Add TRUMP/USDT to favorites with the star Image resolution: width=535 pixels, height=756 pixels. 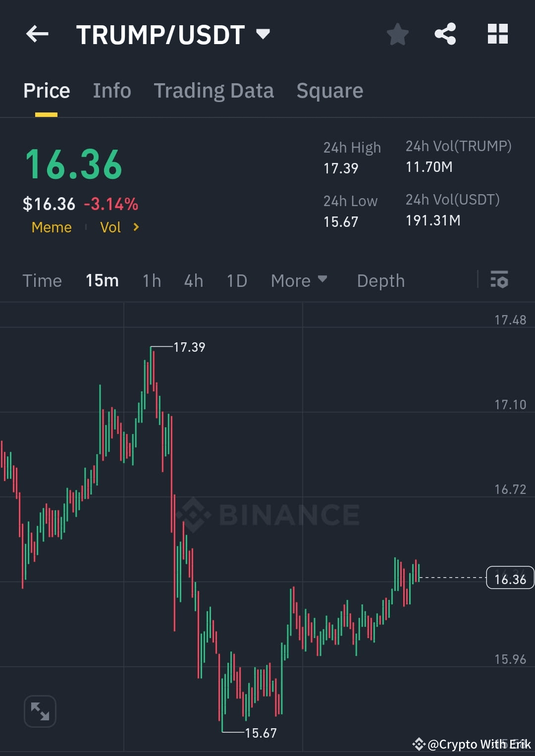tap(397, 34)
